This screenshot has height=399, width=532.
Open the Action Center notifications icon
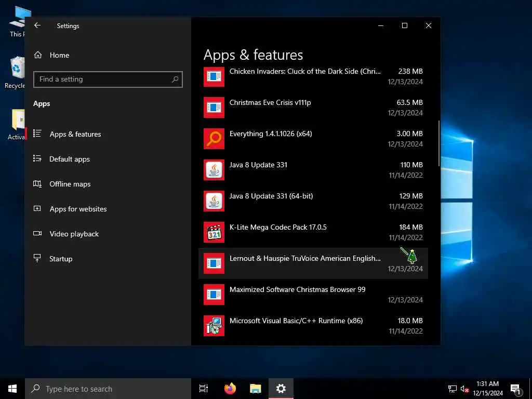pyautogui.click(x=516, y=389)
